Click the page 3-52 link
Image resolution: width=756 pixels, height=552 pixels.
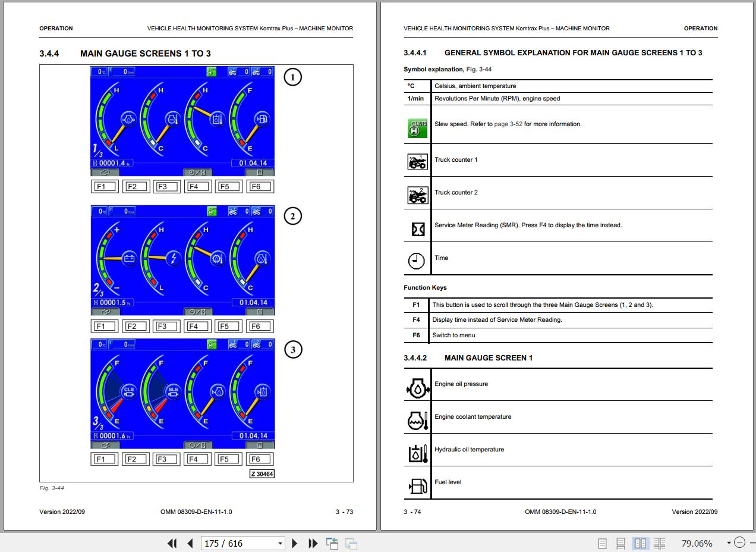tap(508, 124)
